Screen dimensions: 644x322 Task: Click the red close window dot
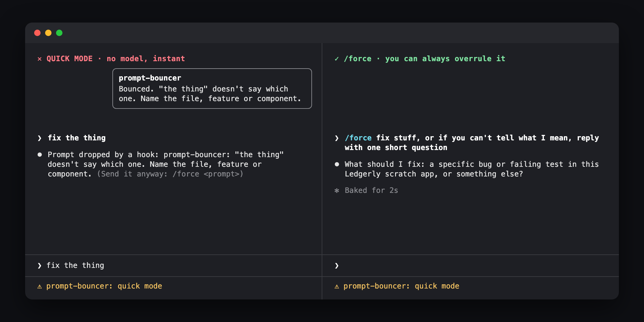[x=37, y=33]
